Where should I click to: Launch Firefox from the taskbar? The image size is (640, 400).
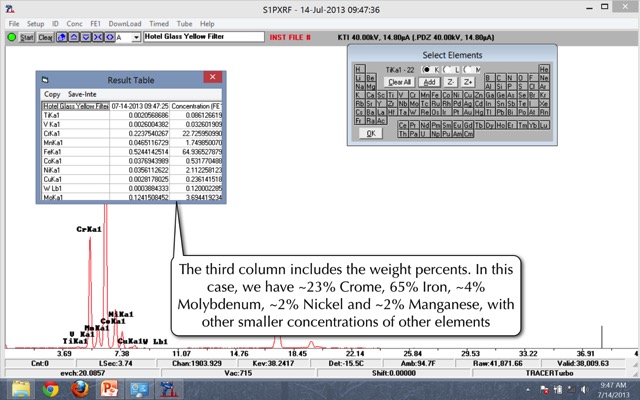pyautogui.click(x=80, y=389)
